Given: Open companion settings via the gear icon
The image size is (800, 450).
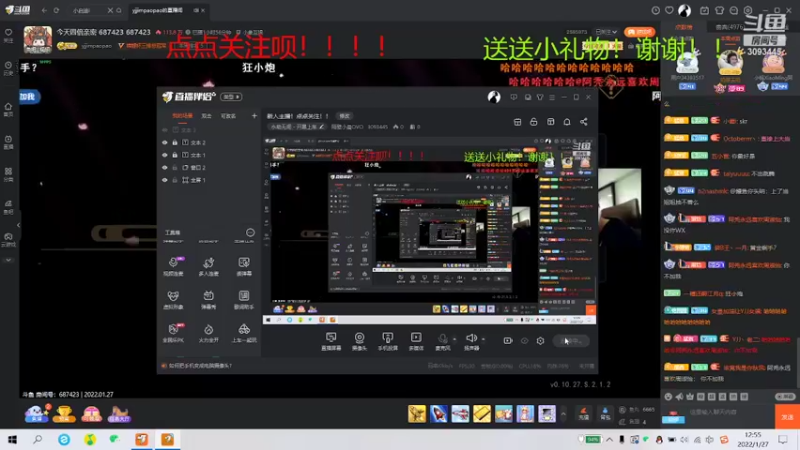Looking at the screenshot, I should pos(540,341).
